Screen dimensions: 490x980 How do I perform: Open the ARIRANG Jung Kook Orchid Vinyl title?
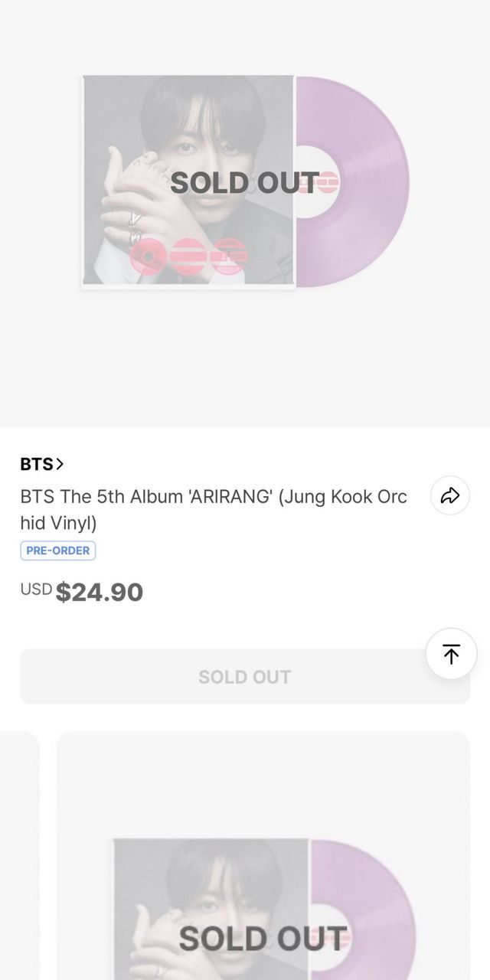click(x=214, y=509)
